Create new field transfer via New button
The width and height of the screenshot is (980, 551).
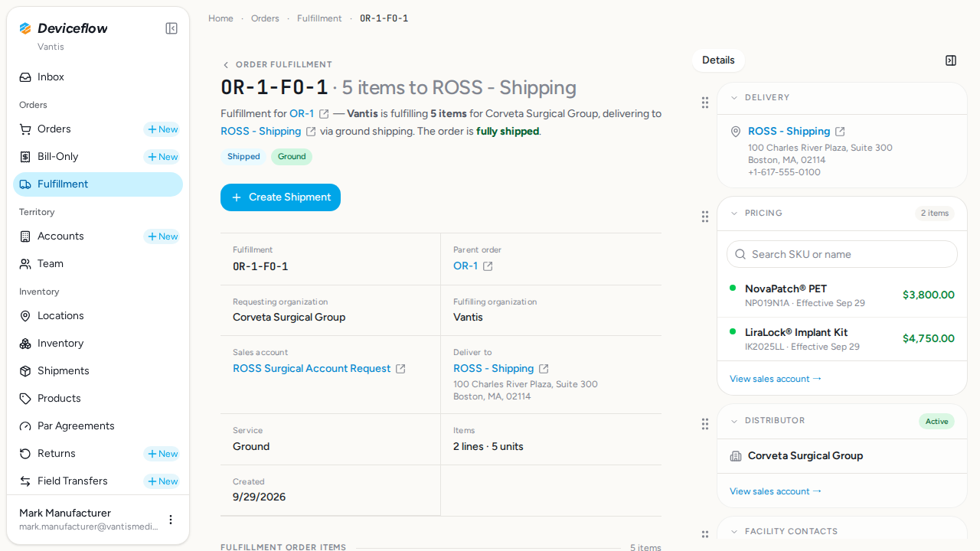coord(162,481)
